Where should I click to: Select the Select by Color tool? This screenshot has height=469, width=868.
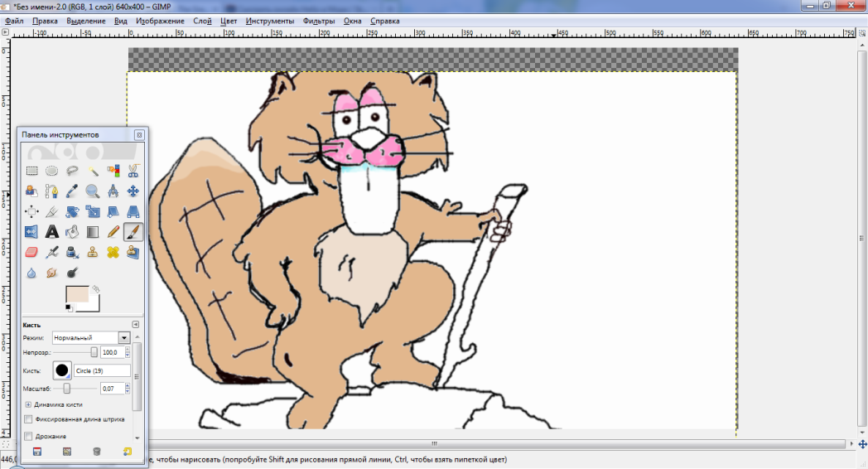113,171
